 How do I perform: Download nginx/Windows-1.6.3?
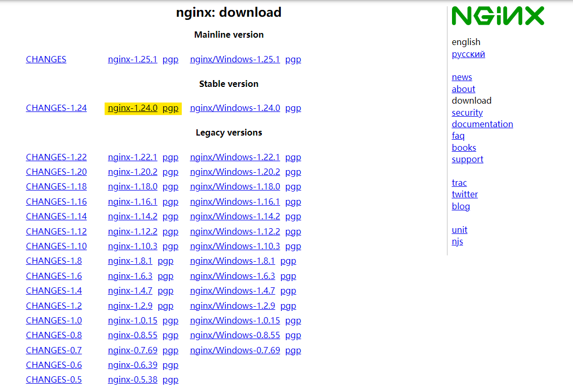pyautogui.click(x=233, y=276)
